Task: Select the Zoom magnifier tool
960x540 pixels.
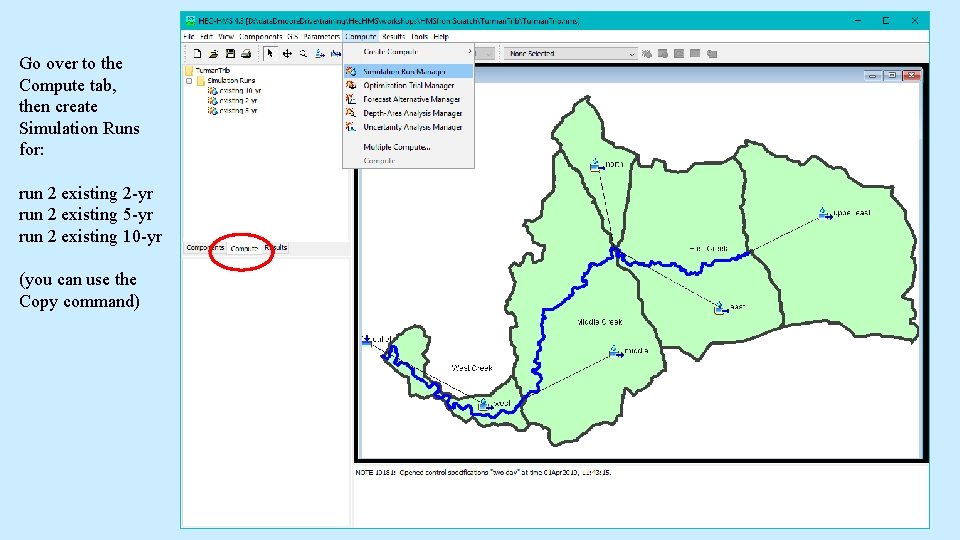Action: (303, 54)
